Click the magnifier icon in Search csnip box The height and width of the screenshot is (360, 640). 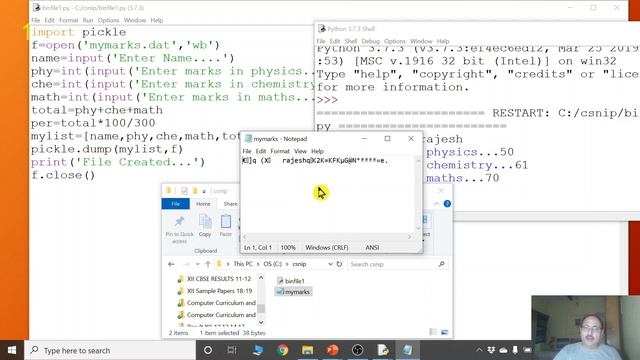click(441, 264)
